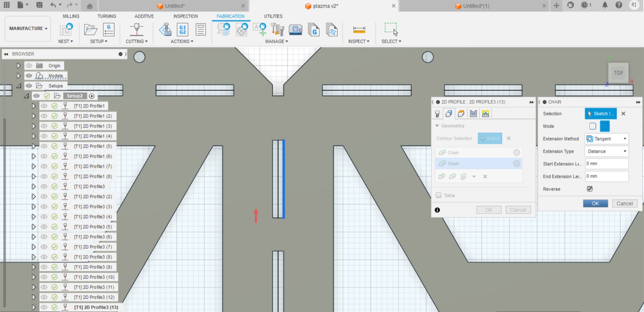Open the Post Process G1G2 icon
This screenshot has height=312, width=644.
pos(182,30)
